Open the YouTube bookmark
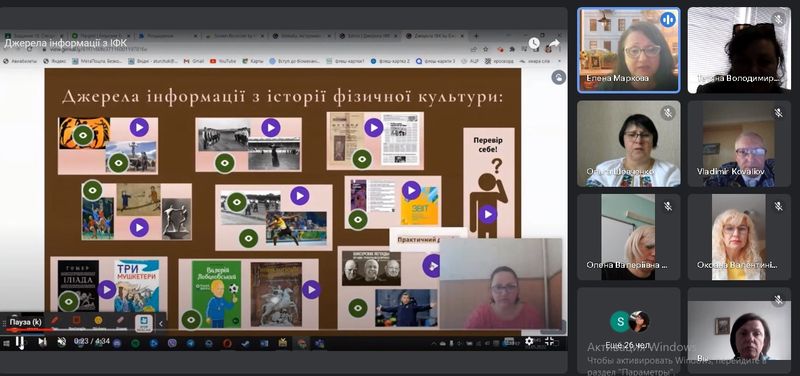 223,61
